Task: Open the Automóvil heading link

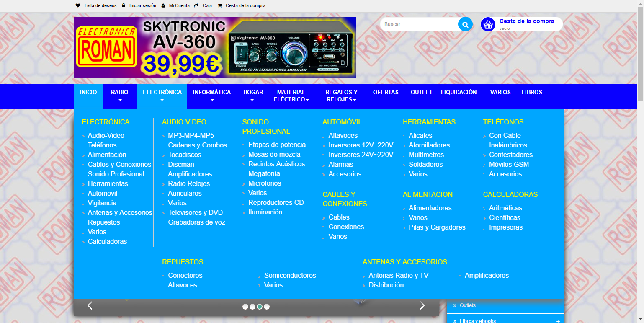Action: (x=342, y=122)
